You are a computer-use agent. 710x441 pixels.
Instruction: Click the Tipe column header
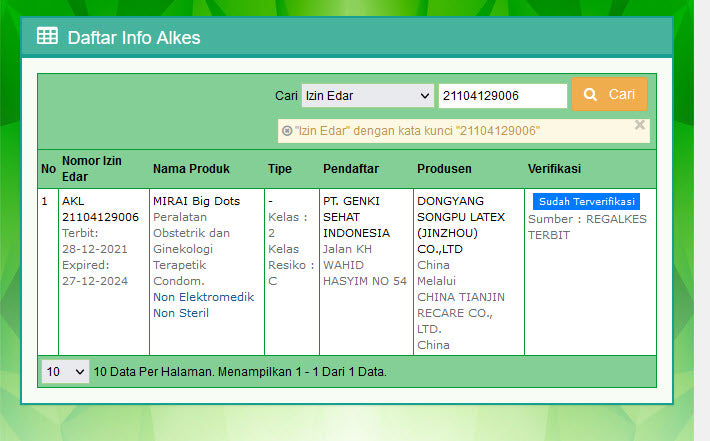280,169
